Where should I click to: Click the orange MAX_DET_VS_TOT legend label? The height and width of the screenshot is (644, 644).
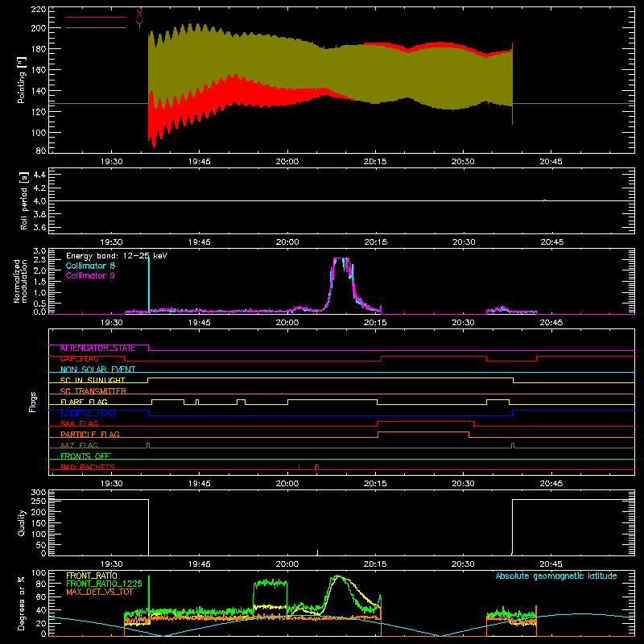pyautogui.click(x=100, y=592)
